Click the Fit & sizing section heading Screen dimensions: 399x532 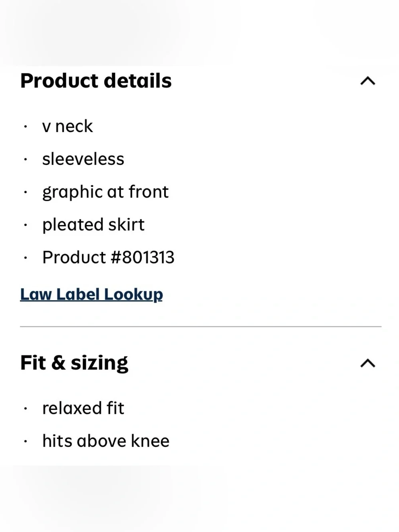click(74, 363)
